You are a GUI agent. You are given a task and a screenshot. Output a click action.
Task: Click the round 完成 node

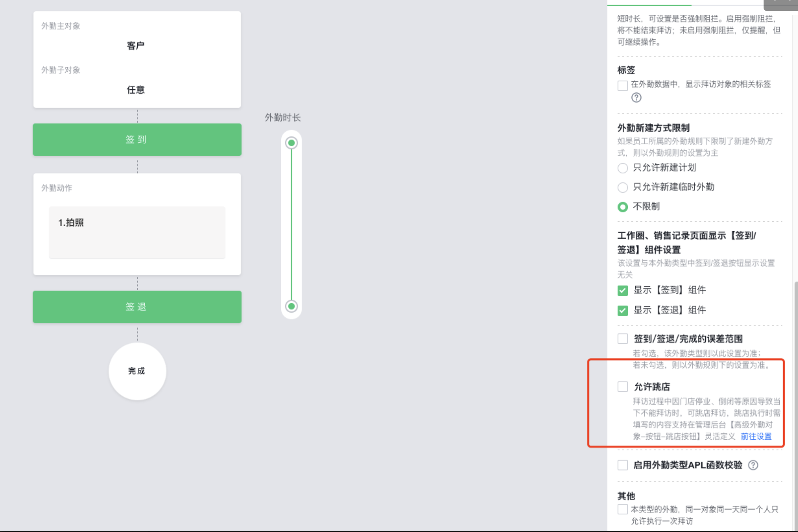[x=137, y=371]
